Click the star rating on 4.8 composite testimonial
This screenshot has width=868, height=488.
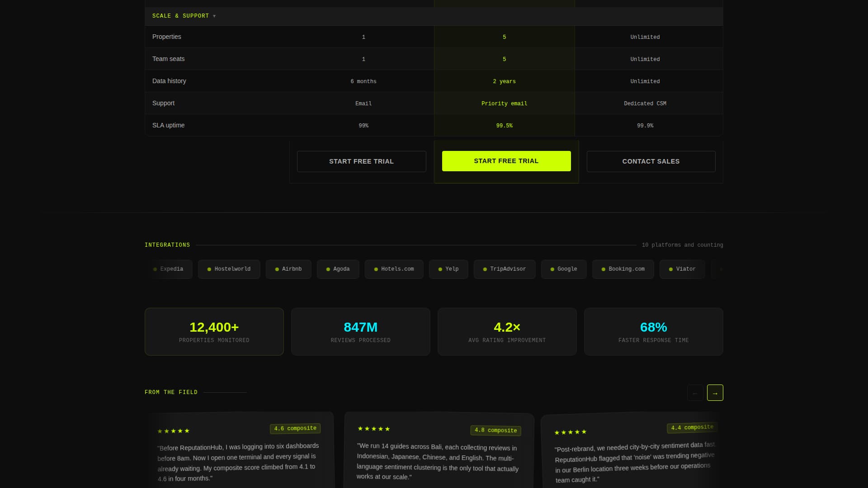(373, 429)
